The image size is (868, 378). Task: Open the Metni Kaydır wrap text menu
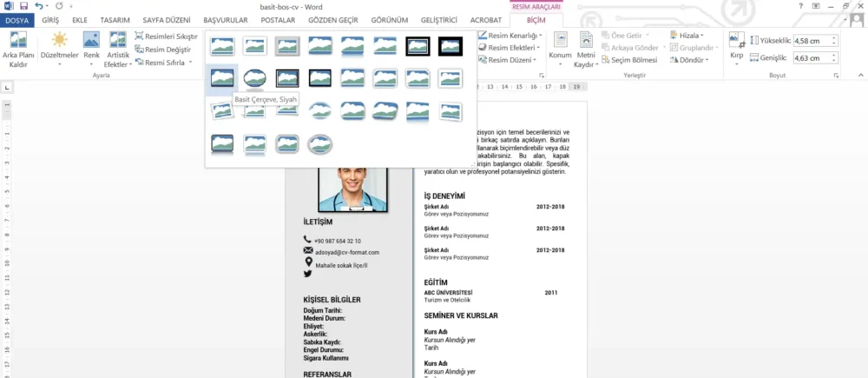(586, 50)
